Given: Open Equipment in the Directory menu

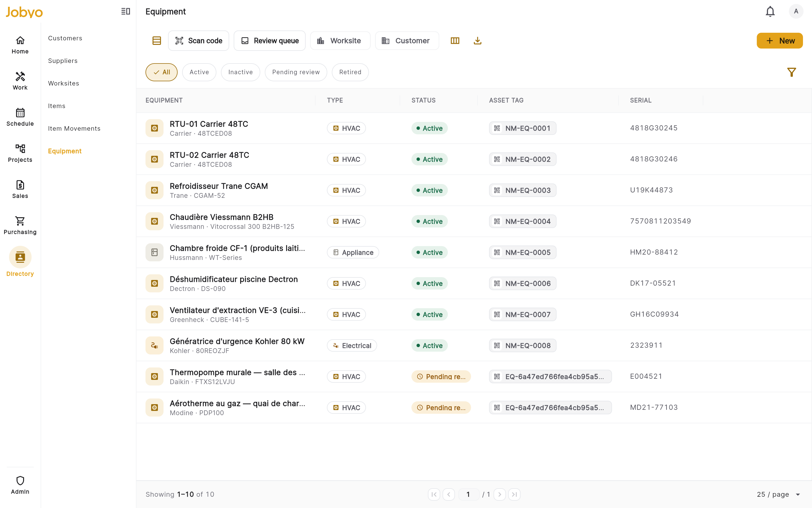Looking at the screenshot, I should (65, 151).
